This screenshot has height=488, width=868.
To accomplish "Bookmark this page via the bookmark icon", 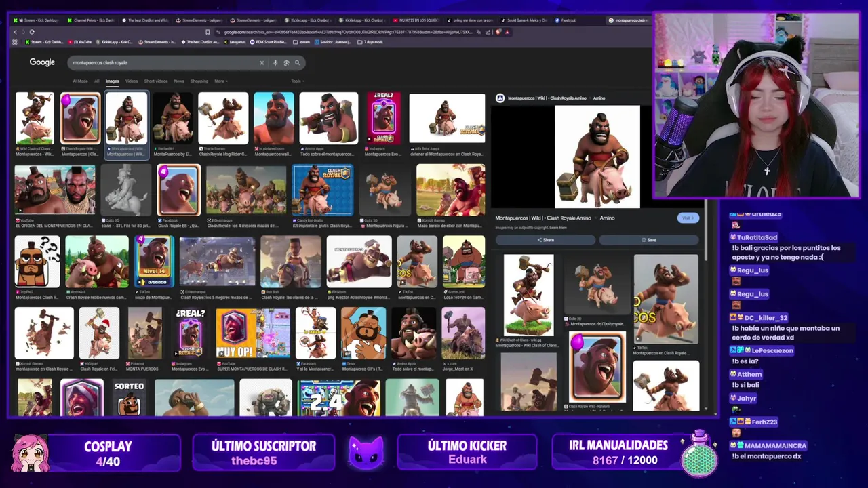I will [208, 32].
